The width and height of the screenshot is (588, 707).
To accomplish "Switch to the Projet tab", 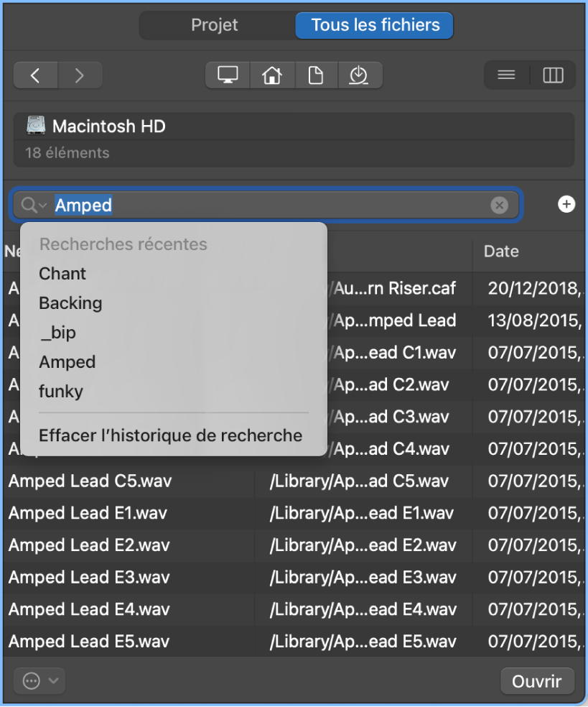I will coord(215,25).
